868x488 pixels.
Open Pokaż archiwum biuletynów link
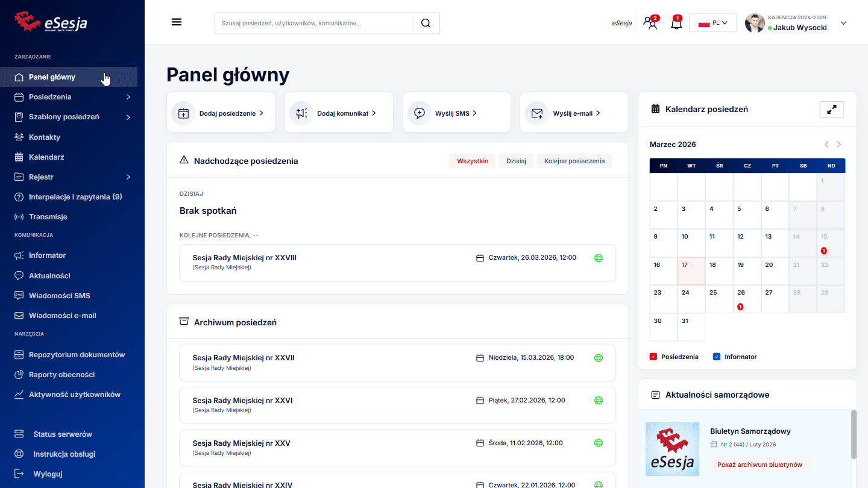pos(759,465)
